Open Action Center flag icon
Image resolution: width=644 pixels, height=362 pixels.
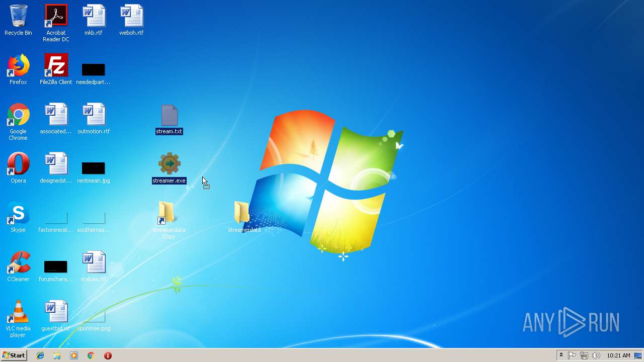click(572, 355)
